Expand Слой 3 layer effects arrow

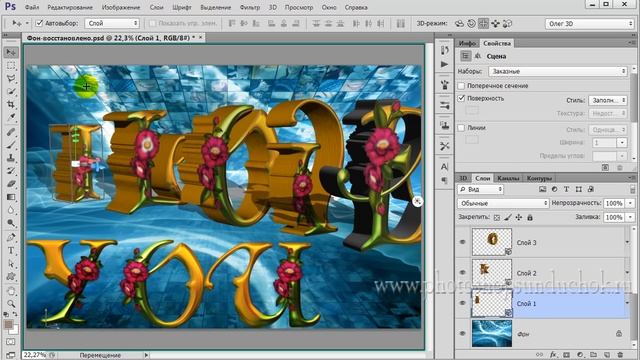click(627, 242)
